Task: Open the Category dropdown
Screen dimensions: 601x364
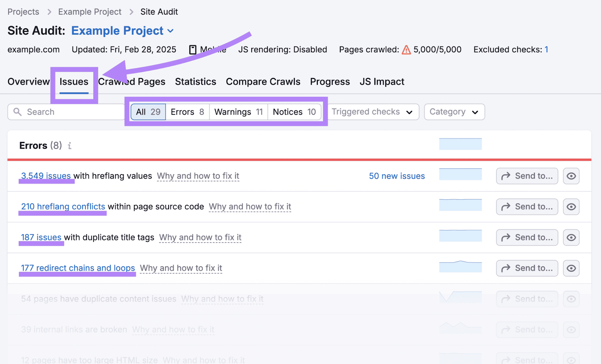Action: (x=454, y=111)
